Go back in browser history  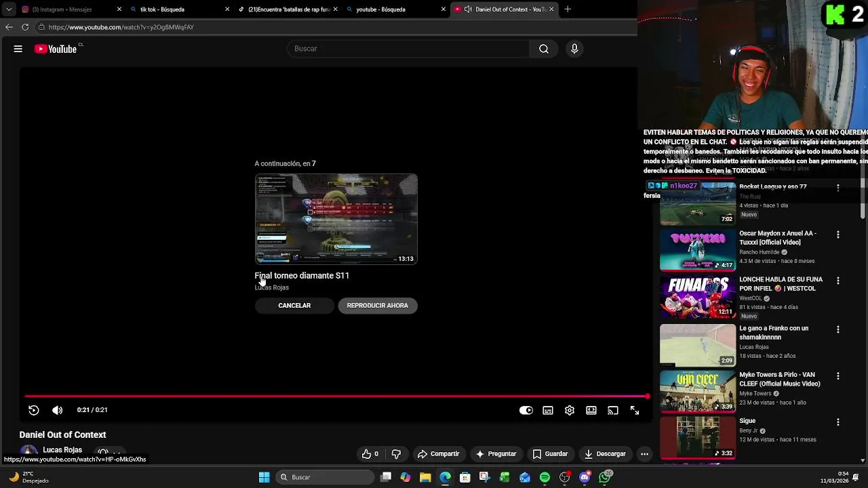[x=9, y=27]
